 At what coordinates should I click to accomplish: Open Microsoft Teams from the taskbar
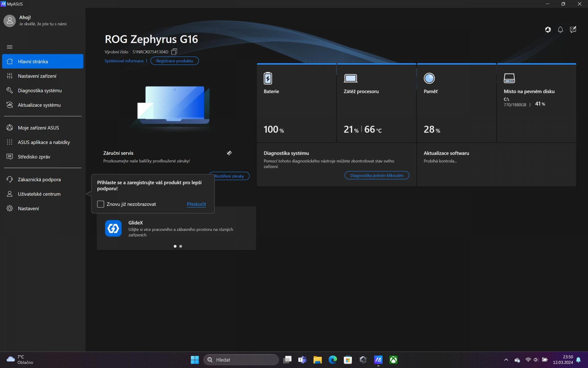pos(302,360)
